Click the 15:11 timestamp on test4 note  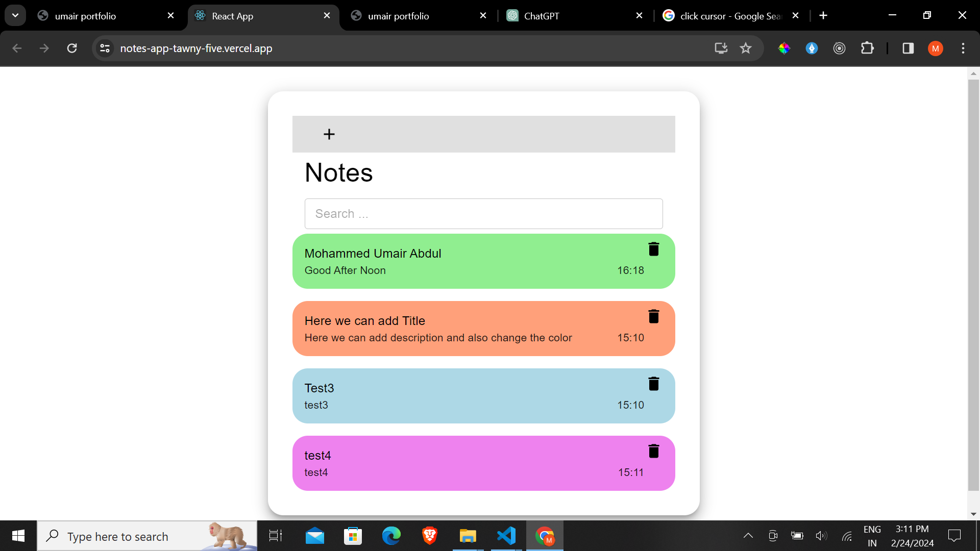(630, 472)
